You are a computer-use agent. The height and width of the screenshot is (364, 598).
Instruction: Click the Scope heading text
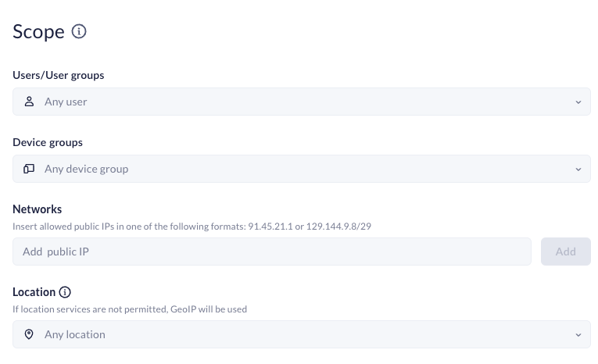click(x=38, y=32)
